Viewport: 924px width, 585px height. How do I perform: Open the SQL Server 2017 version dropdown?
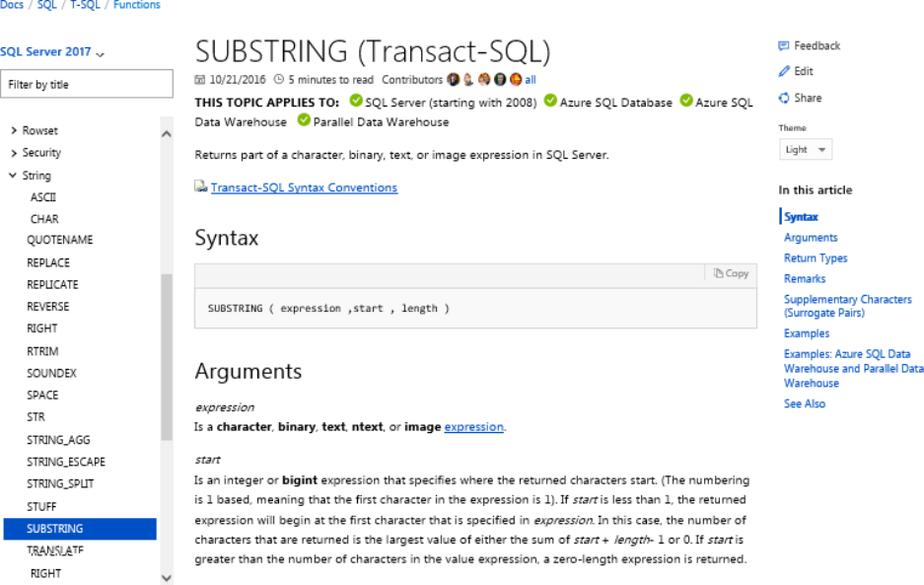click(x=51, y=52)
